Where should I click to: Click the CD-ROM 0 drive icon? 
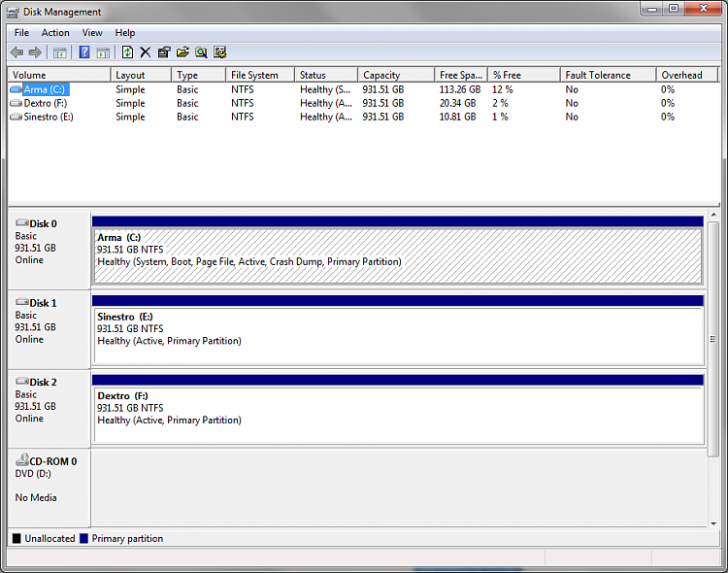[x=21, y=459]
